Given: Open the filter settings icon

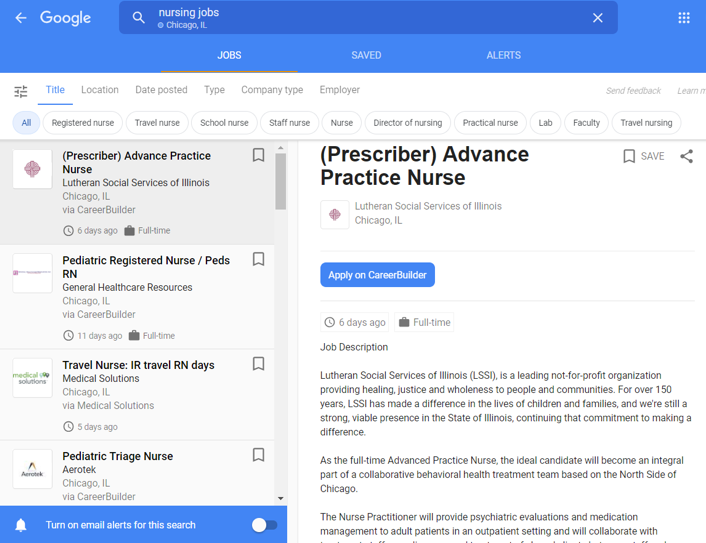Looking at the screenshot, I should tap(21, 91).
